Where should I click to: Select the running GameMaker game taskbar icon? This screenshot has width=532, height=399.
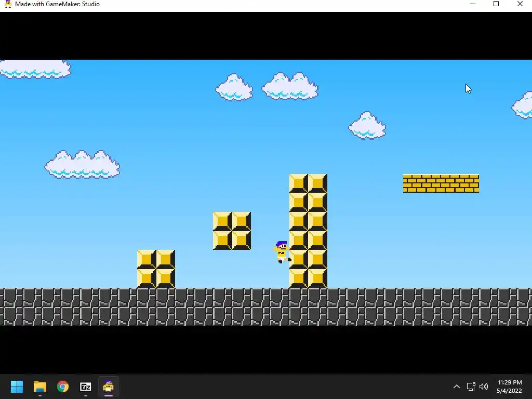pyautogui.click(x=108, y=387)
